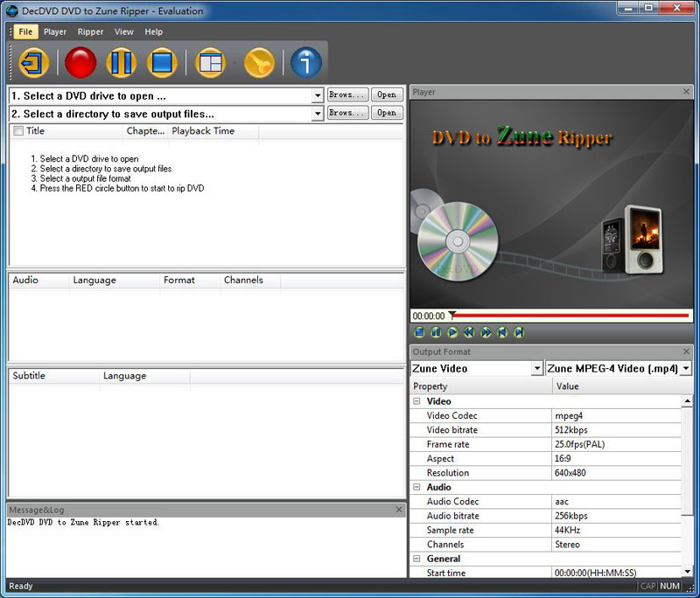Select the Audio bitrate 256kbps value
This screenshot has width=700, height=598.
pyautogui.click(x=616, y=516)
